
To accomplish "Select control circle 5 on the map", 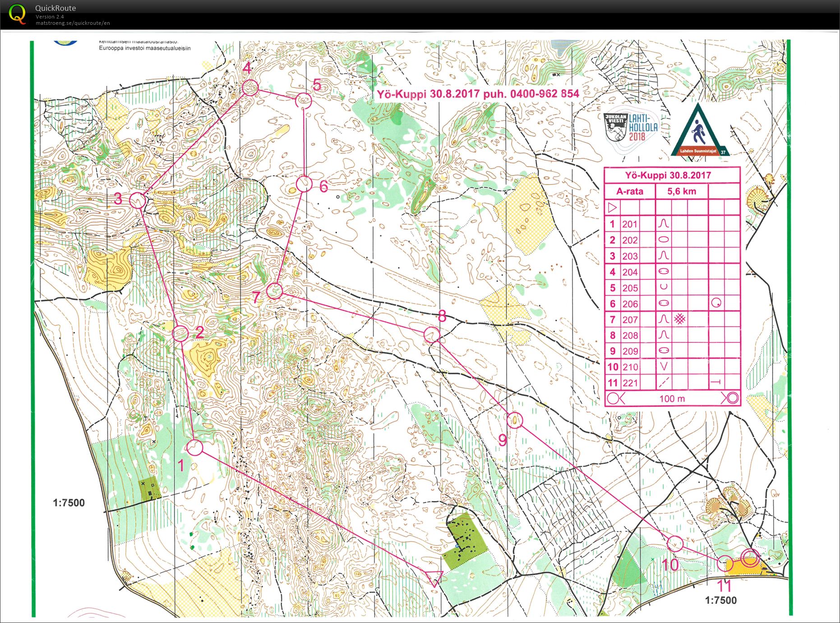I will coord(303,101).
